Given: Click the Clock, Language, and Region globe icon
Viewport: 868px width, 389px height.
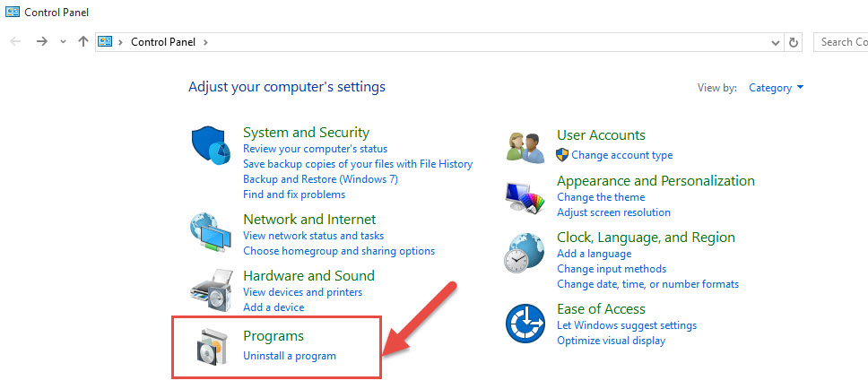Looking at the screenshot, I should [525, 252].
